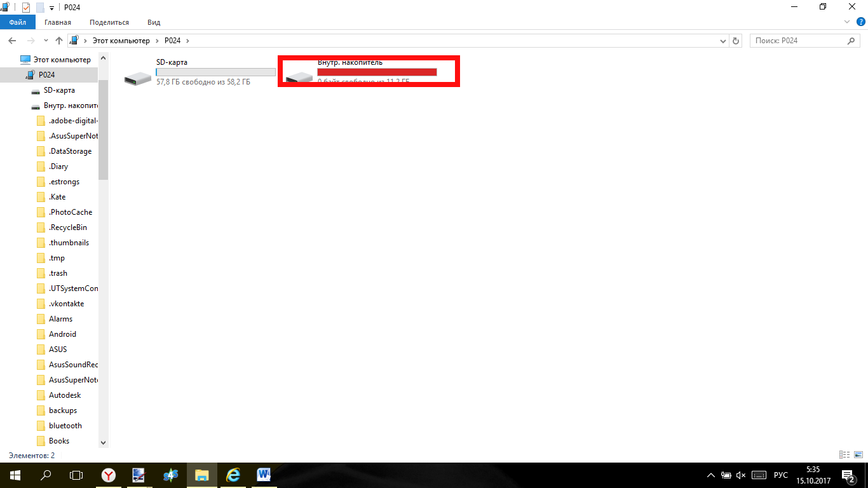Screen dimensions: 868x488
Task: Go back using the Back arrow
Action: click(11, 41)
